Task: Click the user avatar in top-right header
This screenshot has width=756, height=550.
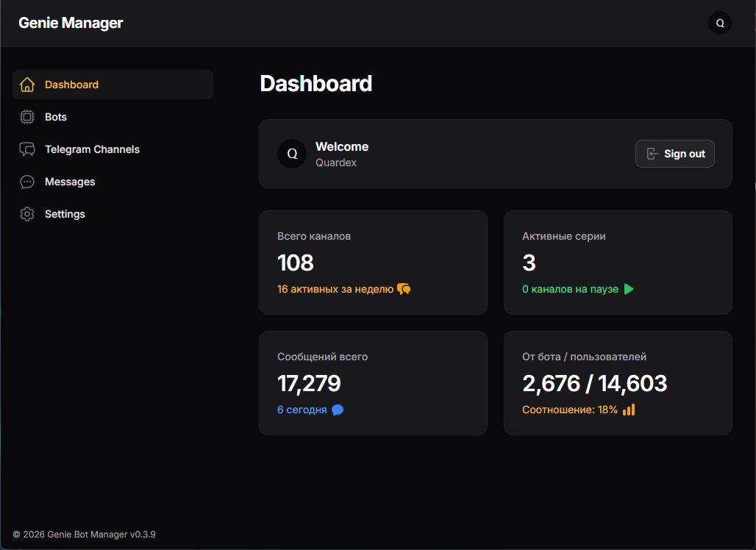Action: coord(720,23)
